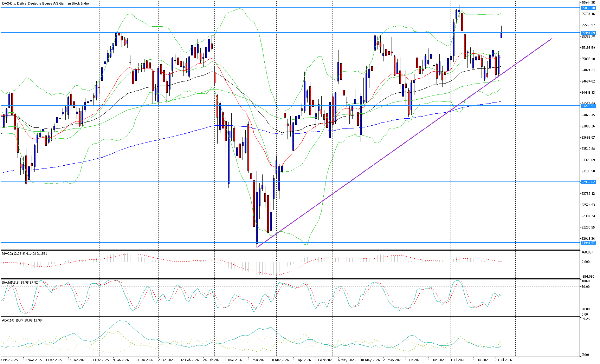Click the 18 Mar 2026 date label
Screen dimensions: 600x364
257,360
